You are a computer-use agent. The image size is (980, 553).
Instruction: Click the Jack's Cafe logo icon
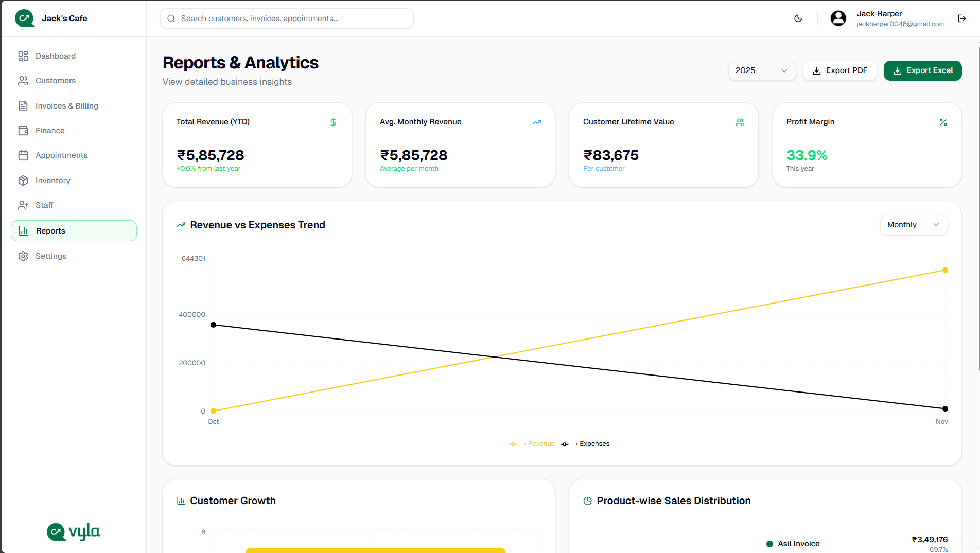click(x=24, y=18)
